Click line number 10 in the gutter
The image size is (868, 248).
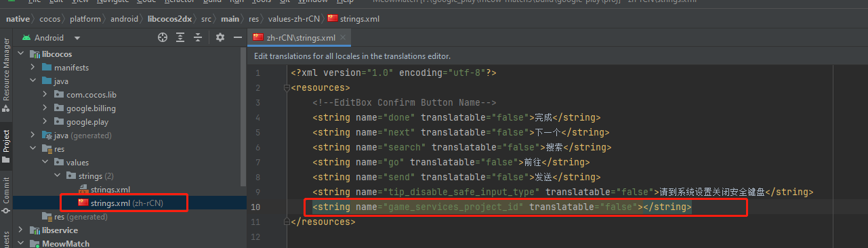pyautogui.click(x=255, y=207)
